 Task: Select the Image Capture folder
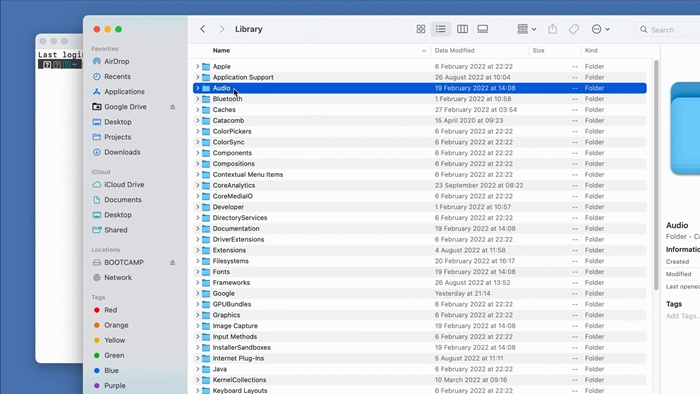click(x=420, y=326)
